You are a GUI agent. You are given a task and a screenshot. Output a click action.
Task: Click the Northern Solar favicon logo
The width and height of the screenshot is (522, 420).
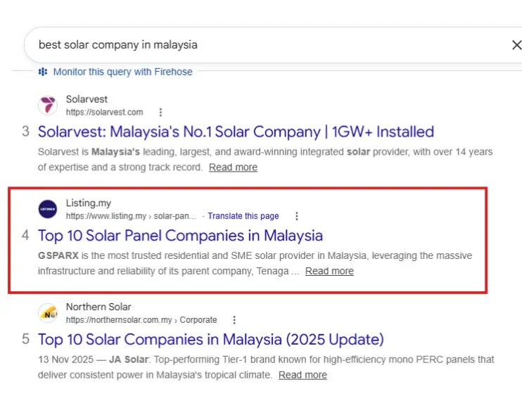coord(48,313)
